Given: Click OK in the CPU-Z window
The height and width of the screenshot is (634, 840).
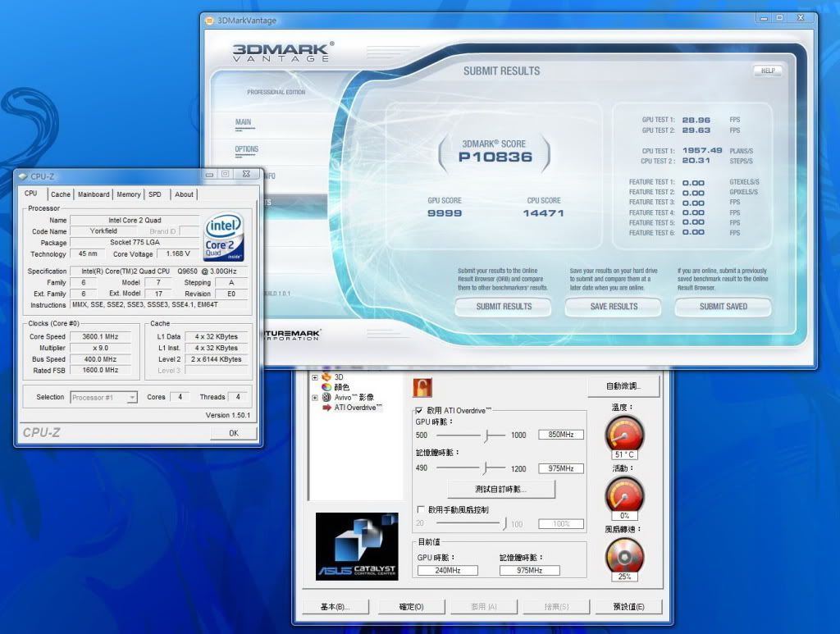Looking at the screenshot, I should click(x=234, y=433).
